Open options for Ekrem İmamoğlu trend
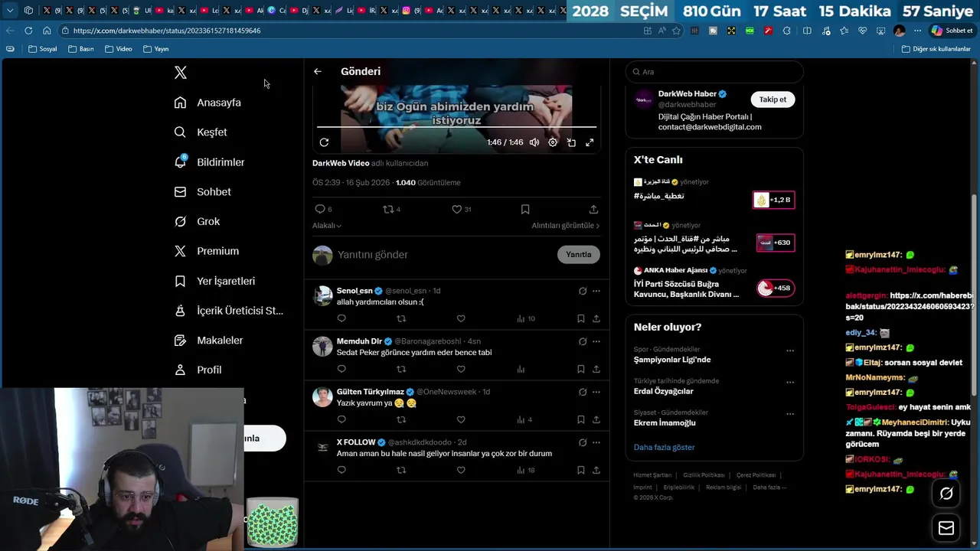The image size is (980, 551). click(790, 414)
